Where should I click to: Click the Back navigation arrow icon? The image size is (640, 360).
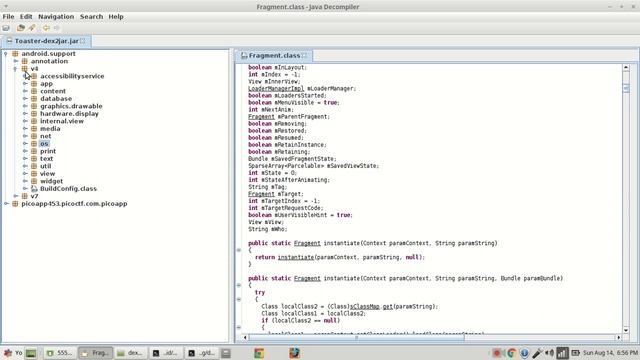coord(46,28)
